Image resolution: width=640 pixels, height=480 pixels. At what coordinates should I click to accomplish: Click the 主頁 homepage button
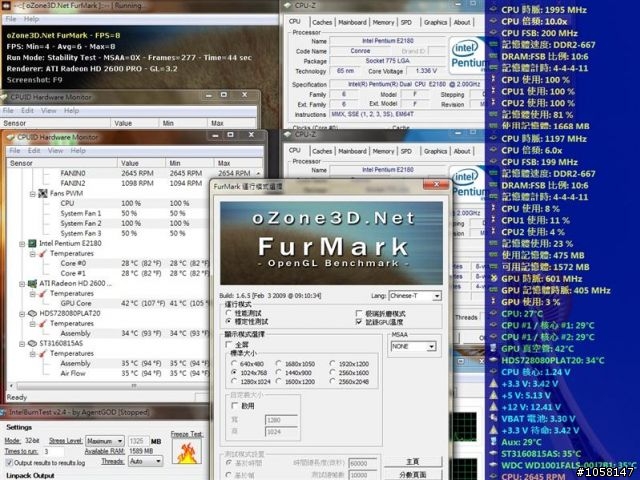413,462
